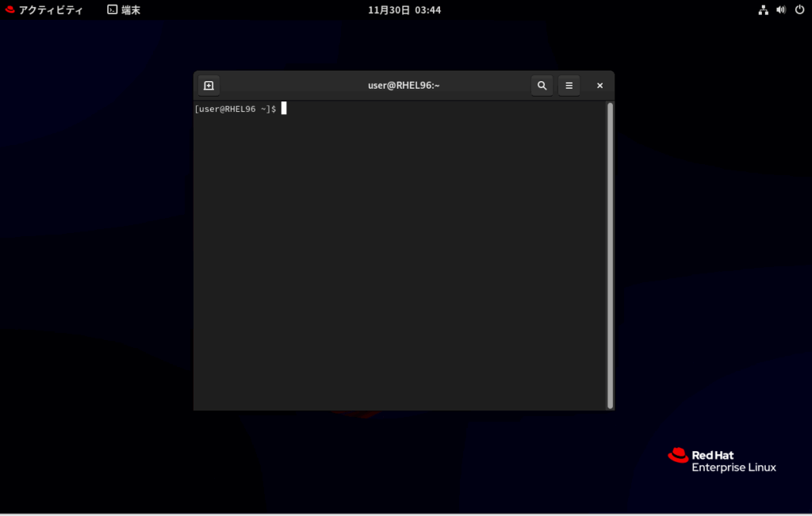
Task: Open calendar via 11月30日 date
Action: click(x=389, y=10)
